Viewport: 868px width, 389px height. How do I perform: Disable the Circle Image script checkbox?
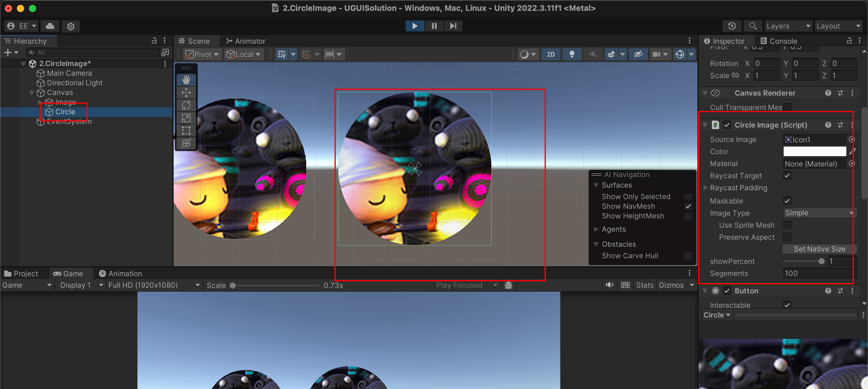727,125
